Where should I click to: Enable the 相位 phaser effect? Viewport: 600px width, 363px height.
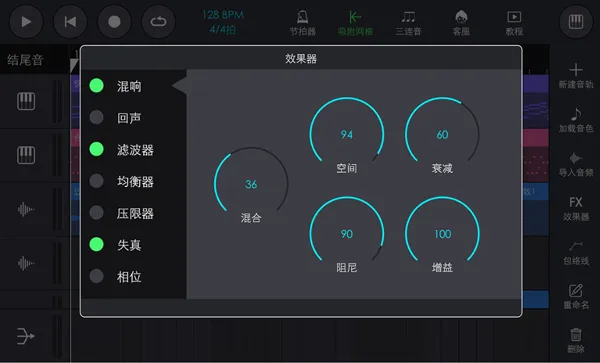[96, 276]
